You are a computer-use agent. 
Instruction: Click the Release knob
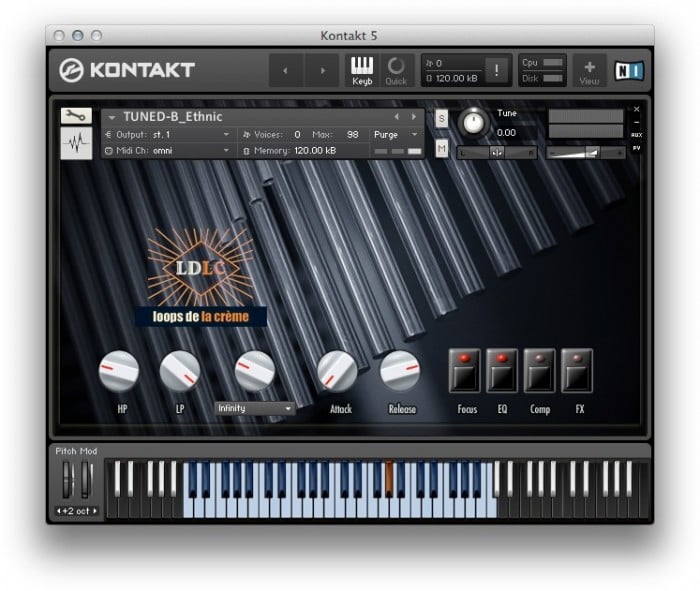pos(400,371)
